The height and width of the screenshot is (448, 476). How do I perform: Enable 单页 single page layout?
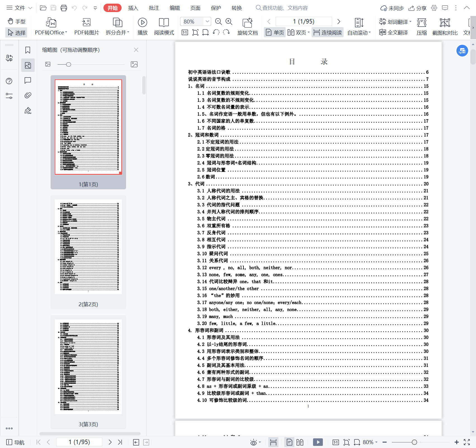click(275, 32)
